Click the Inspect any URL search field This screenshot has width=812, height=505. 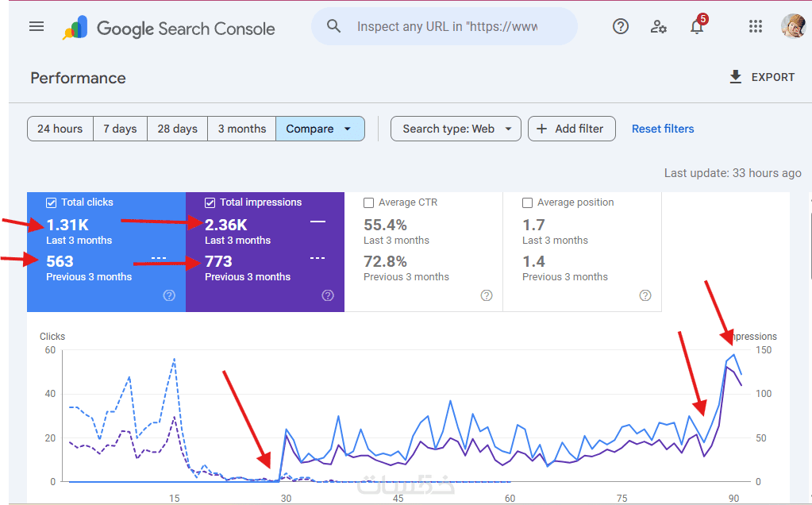point(447,26)
